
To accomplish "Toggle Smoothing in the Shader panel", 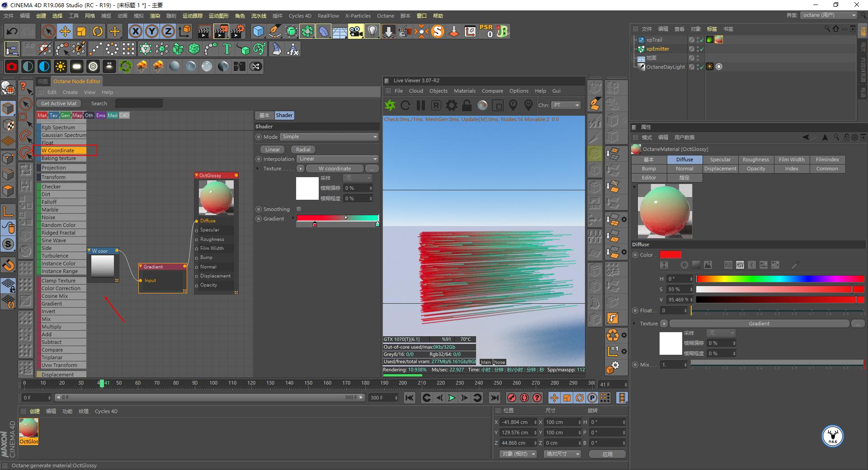I will (298, 209).
